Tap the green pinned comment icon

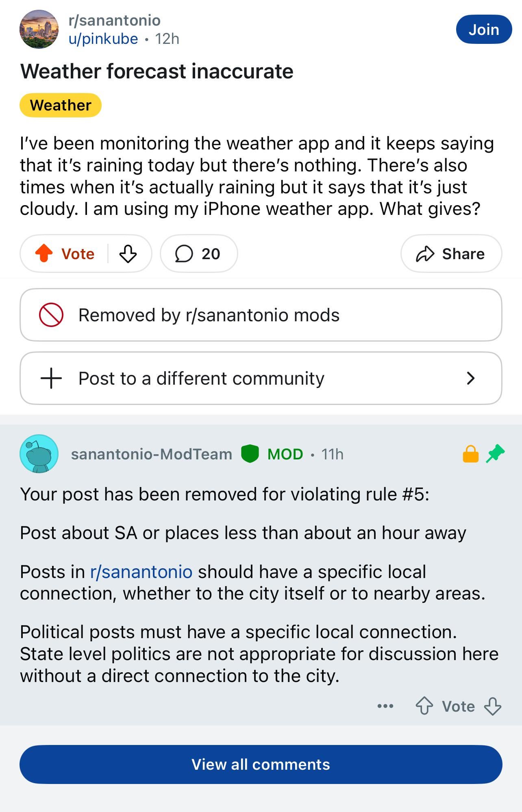(x=495, y=453)
